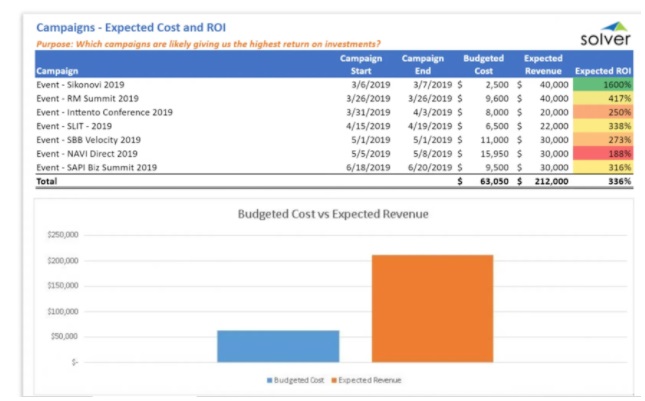The height and width of the screenshot is (401, 645).
Task: Select the blue Budgeted Cost legend marker
Action: (x=269, y=380)
